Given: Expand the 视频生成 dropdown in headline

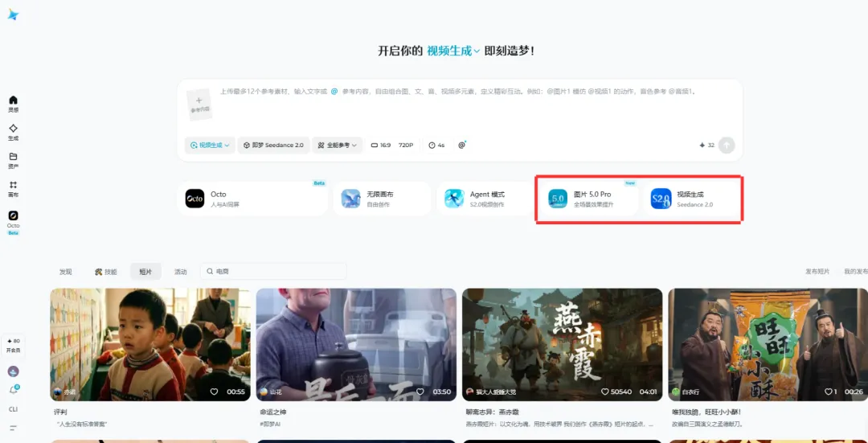Looking at the screenshot, I should [x=452, y=51].
